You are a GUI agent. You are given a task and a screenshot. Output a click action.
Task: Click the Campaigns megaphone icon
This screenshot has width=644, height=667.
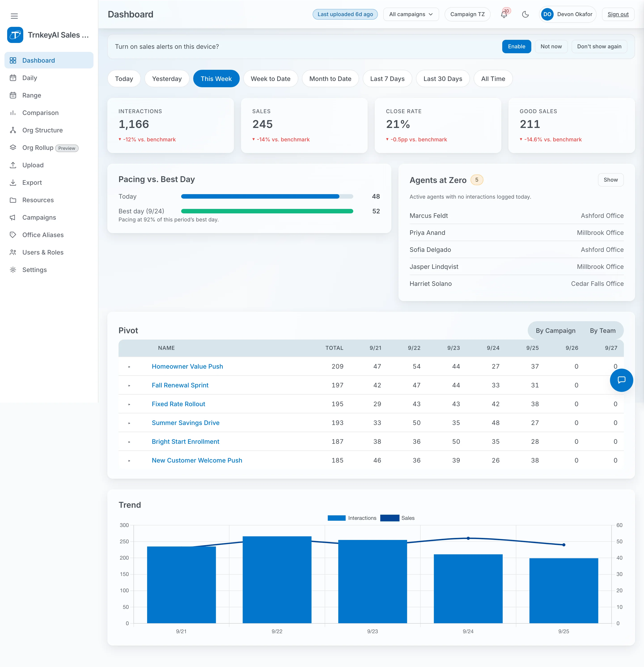coord(13,217)
